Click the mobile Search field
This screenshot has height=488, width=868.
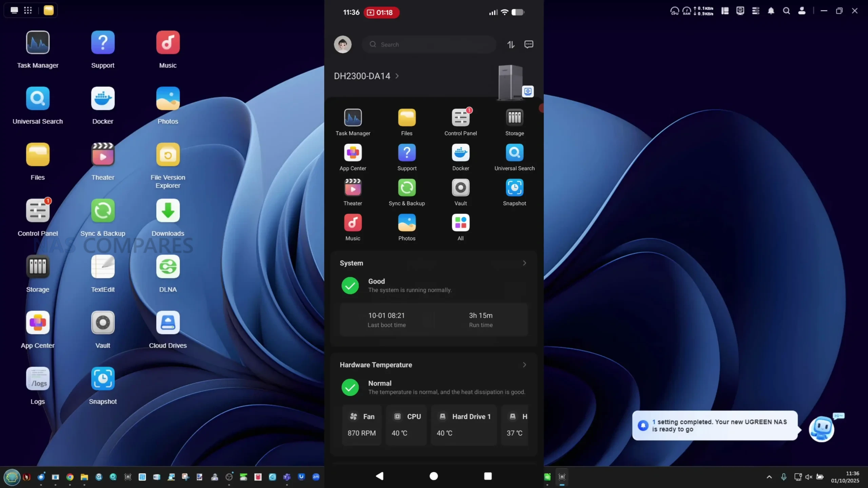(x=429, y=44)
